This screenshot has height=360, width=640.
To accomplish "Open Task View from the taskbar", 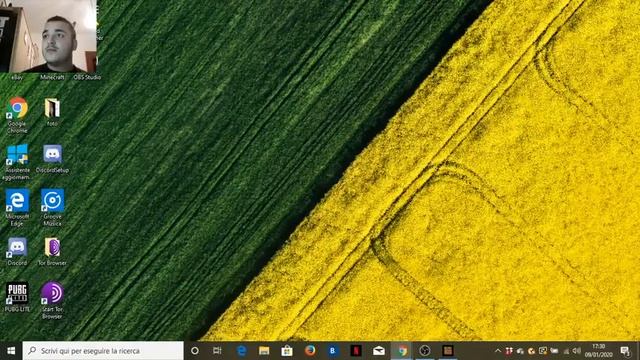I will pyautogui.click(x=217, y=351).
